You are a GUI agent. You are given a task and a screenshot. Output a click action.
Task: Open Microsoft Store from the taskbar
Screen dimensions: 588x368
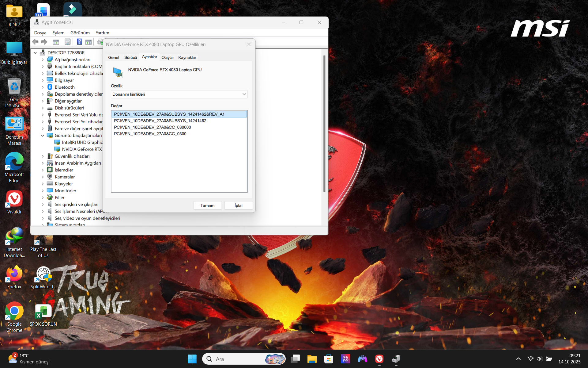[x=329, y=359]
